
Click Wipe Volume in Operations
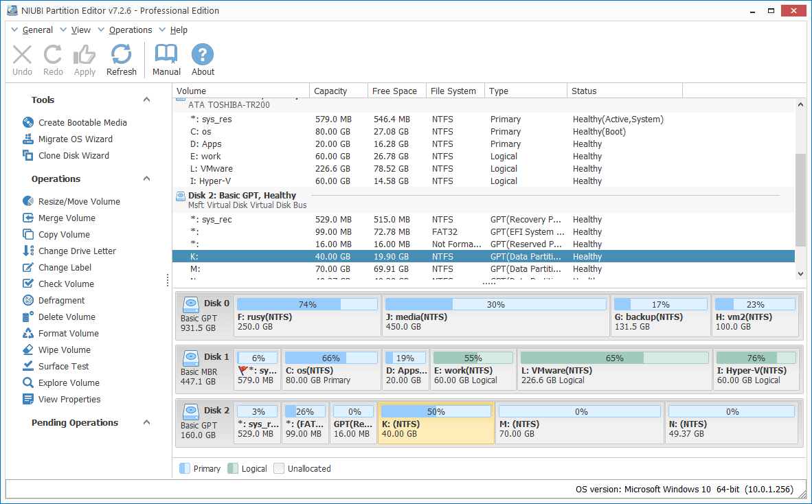[64, 350]
